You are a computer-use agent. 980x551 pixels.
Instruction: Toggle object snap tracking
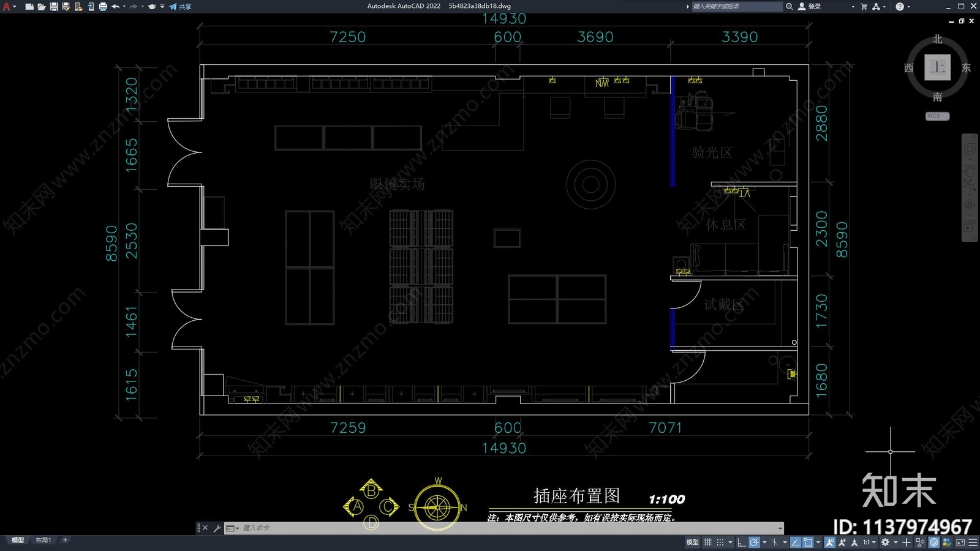coord(796,542)
